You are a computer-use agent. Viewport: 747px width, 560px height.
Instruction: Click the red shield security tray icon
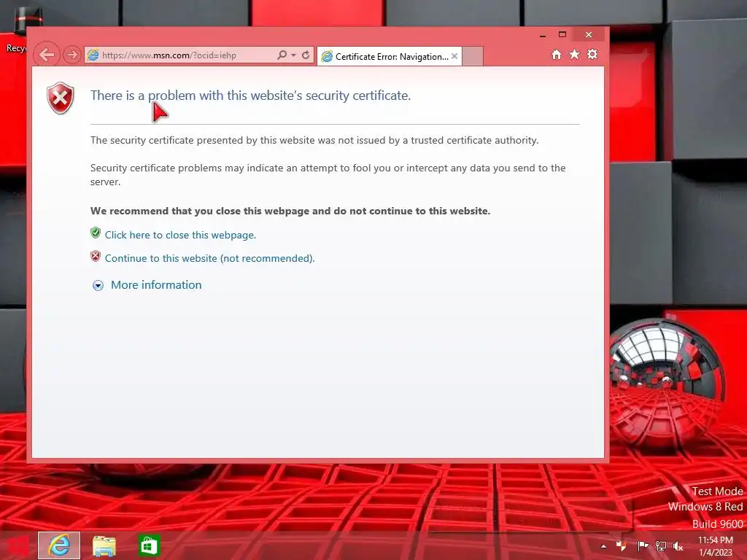click(622, 545)
